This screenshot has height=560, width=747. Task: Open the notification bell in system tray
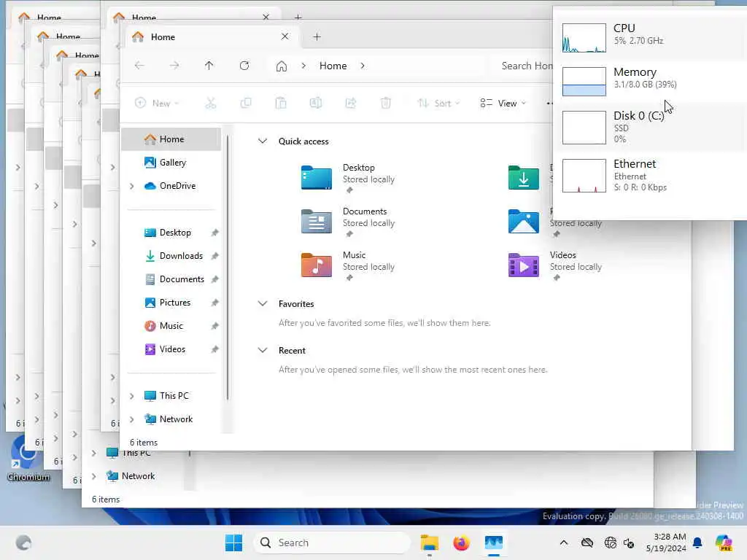[x=697, y=542]
